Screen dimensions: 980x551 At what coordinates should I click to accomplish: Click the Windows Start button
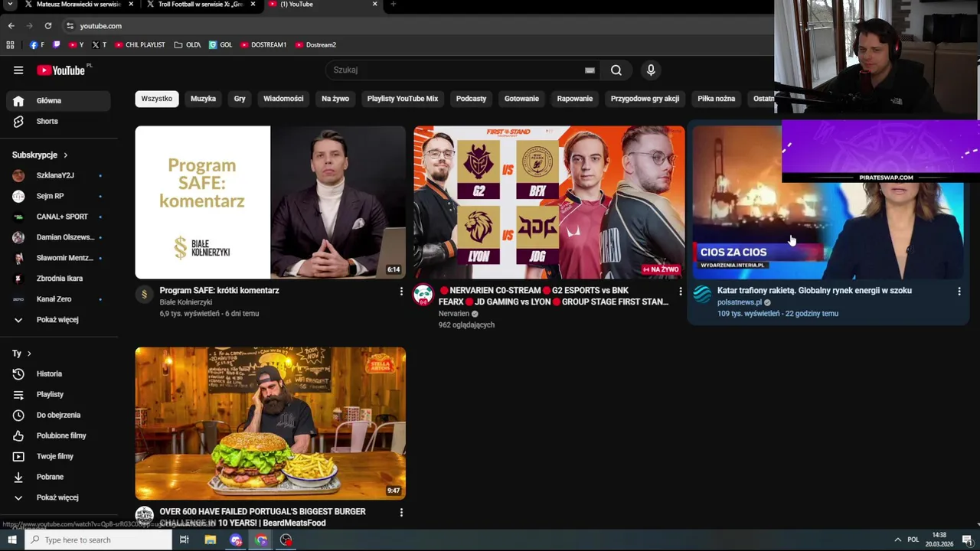[x=11, y=540]
